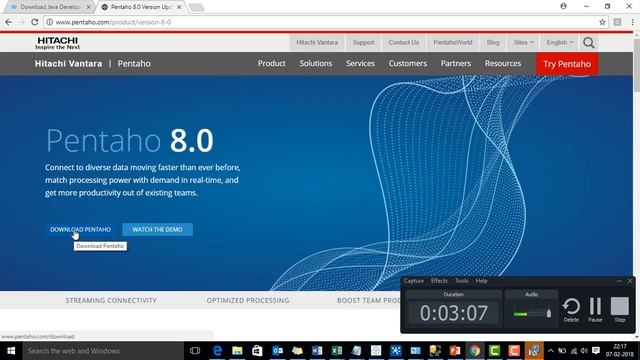640x360 pixels.
Task: Open Task View on the taskbar
Action: click(195, 351)
